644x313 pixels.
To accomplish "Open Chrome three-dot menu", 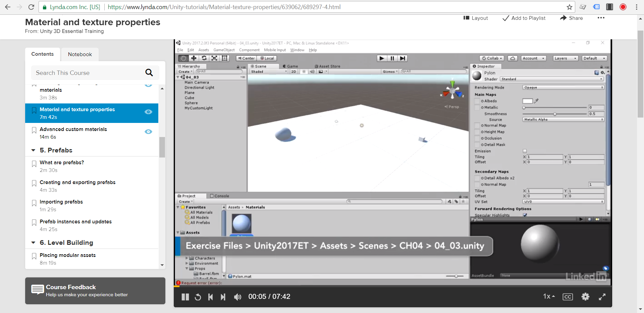I will (636, 7).
